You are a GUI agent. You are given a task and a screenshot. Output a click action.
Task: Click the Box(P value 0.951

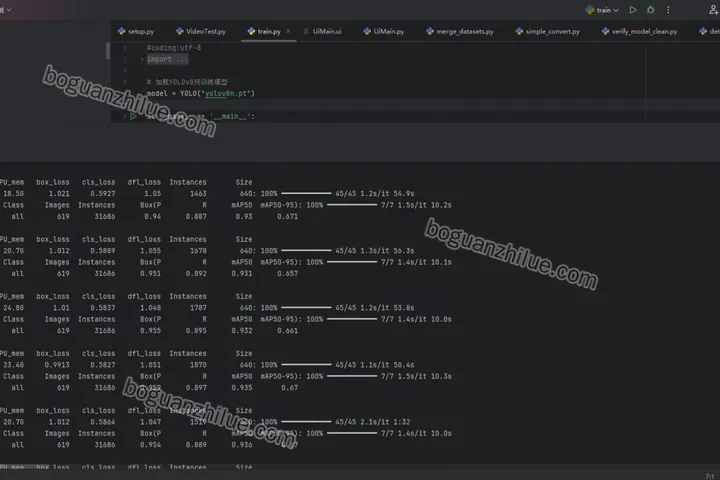[150, 273]
